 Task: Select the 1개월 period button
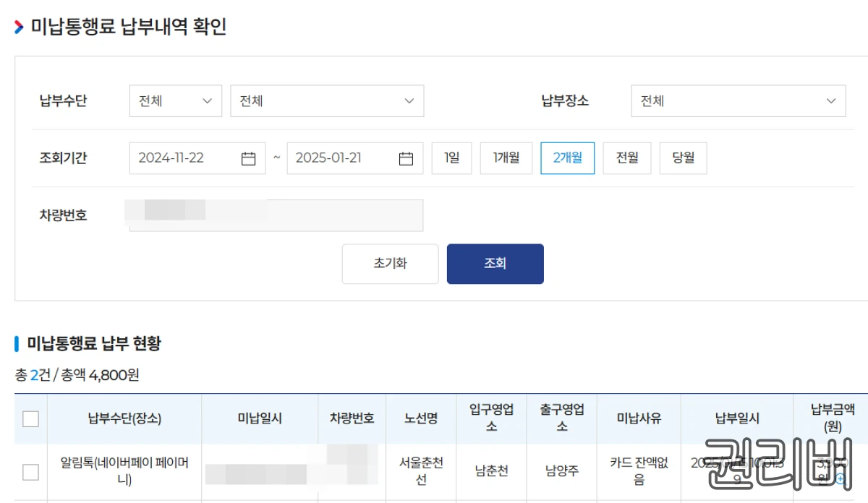coord(506,158)
